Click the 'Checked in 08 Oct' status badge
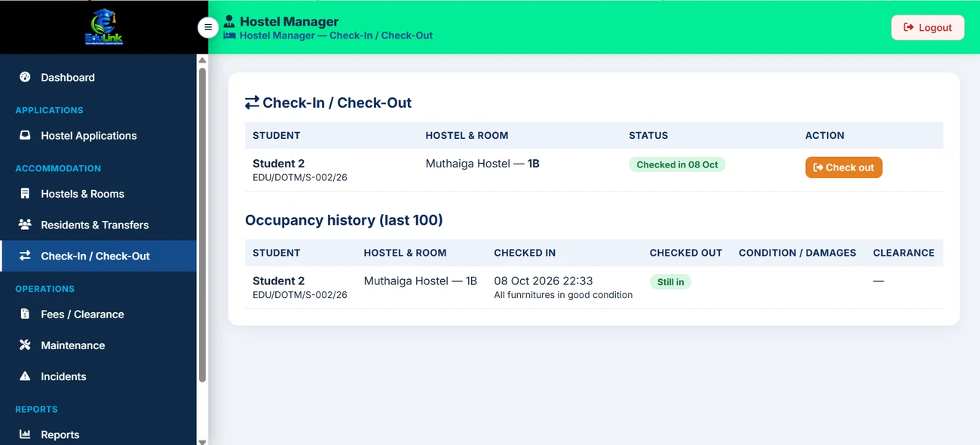 click(x=677, y=164)
